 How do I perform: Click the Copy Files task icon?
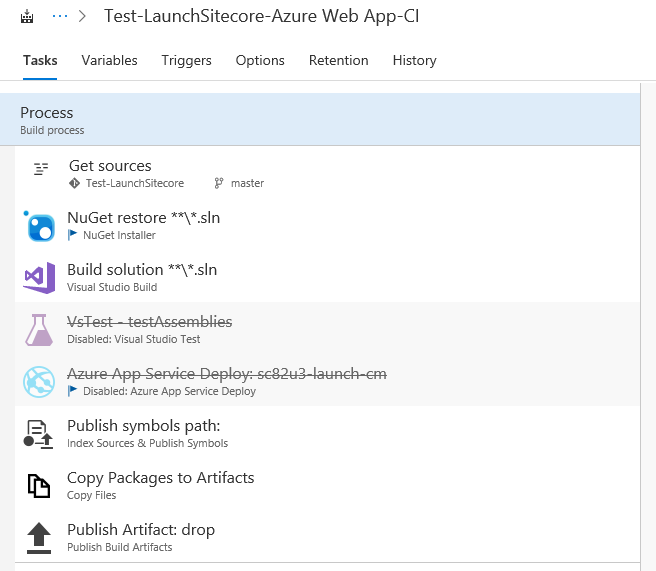tap(39, 486)
